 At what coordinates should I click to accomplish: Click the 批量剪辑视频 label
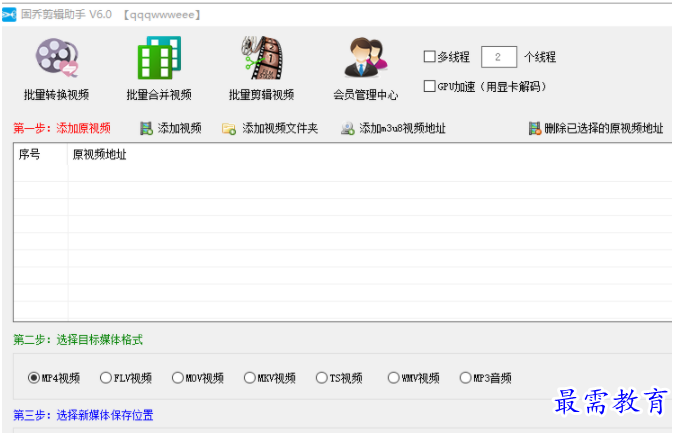click(262, 95)
